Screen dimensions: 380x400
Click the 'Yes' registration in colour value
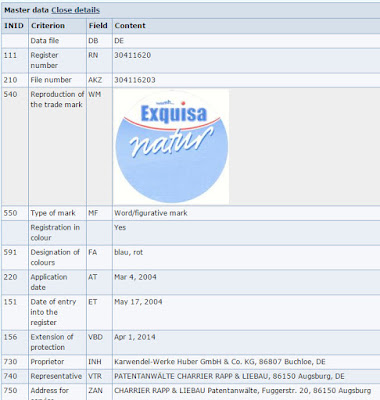120,228
